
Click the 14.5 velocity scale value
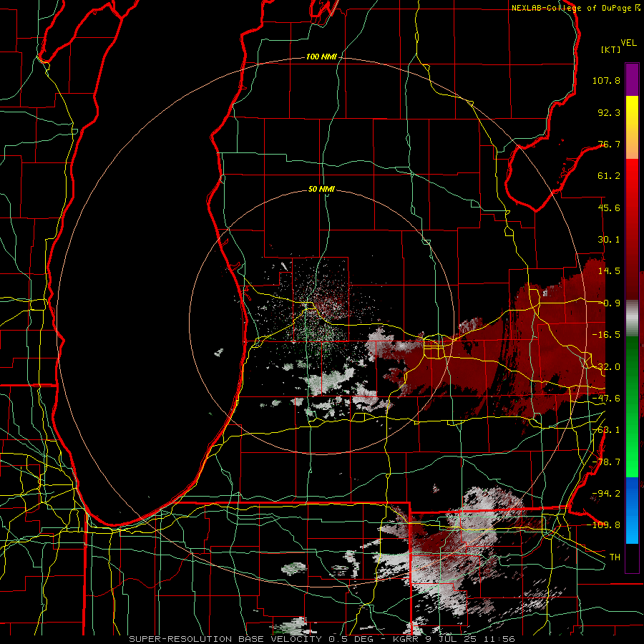click(x=609, y=271)
